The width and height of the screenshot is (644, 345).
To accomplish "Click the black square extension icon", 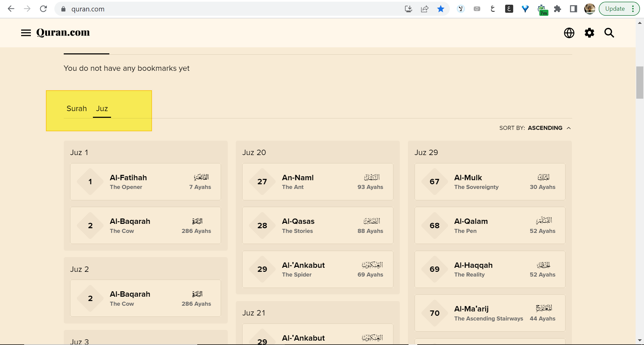I will click(x=509, y=9).
